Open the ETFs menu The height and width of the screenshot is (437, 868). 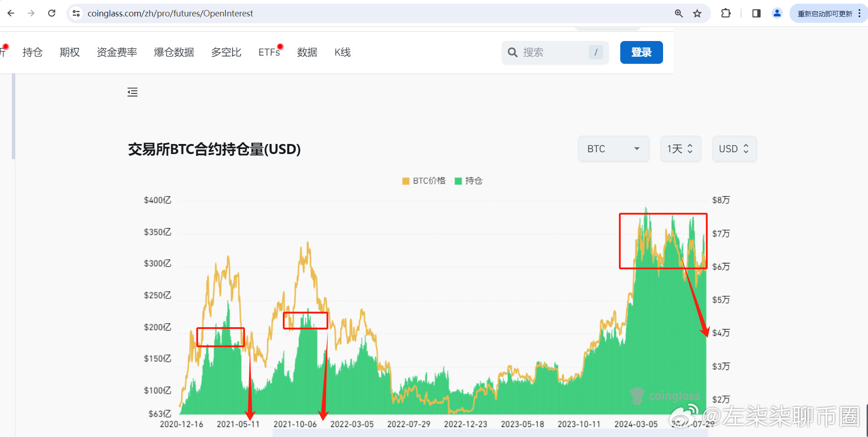tap(269, 52)
